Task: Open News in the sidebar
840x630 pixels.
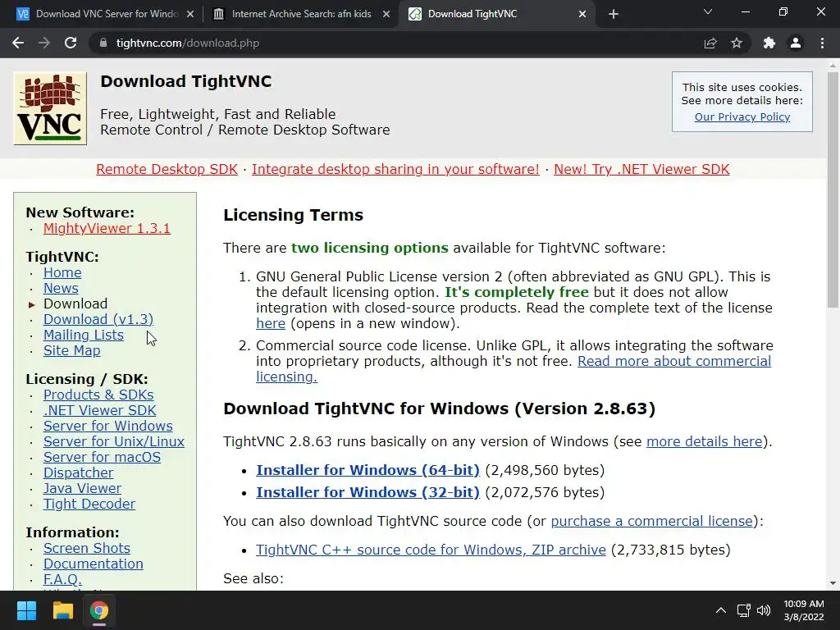Action: pyautogui.click(x=61, y=288)
